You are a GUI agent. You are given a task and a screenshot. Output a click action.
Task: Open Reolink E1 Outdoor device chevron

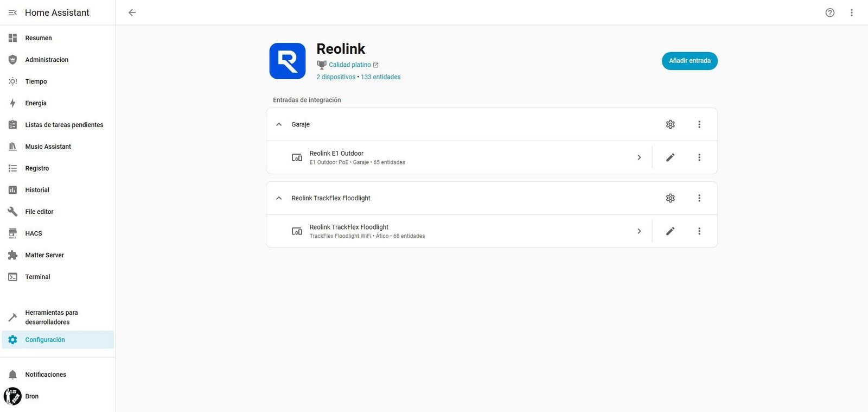pyautogui.click(x=639, y=157)
